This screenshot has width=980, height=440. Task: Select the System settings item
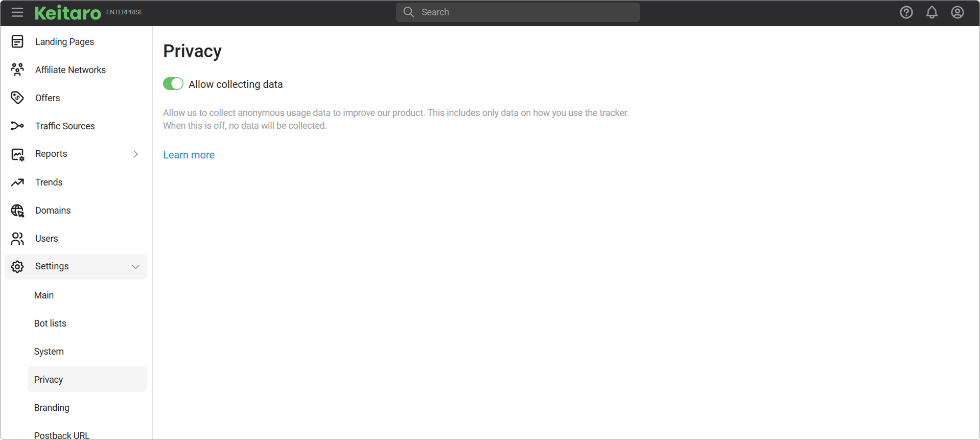click(x=49, y=352)
